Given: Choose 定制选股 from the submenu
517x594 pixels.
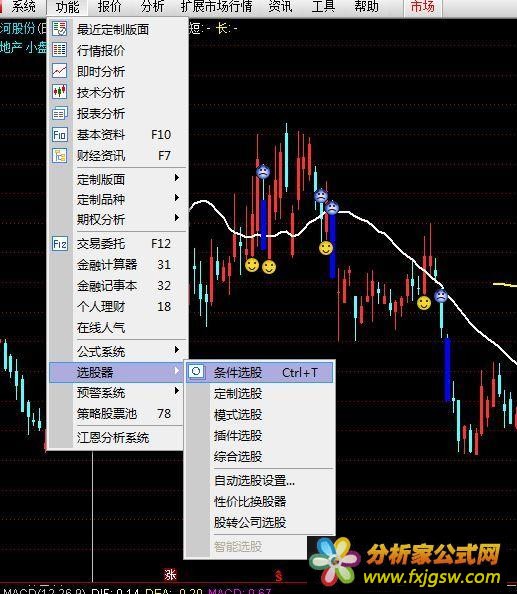Looking at the screenshot, I should click(238, 394).
